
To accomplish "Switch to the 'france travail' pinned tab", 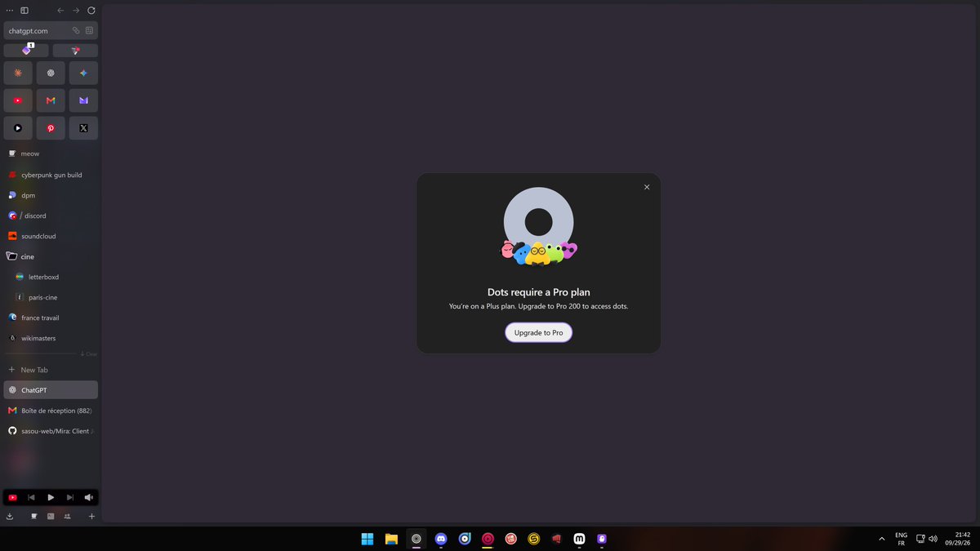I will tap(51, 318).
